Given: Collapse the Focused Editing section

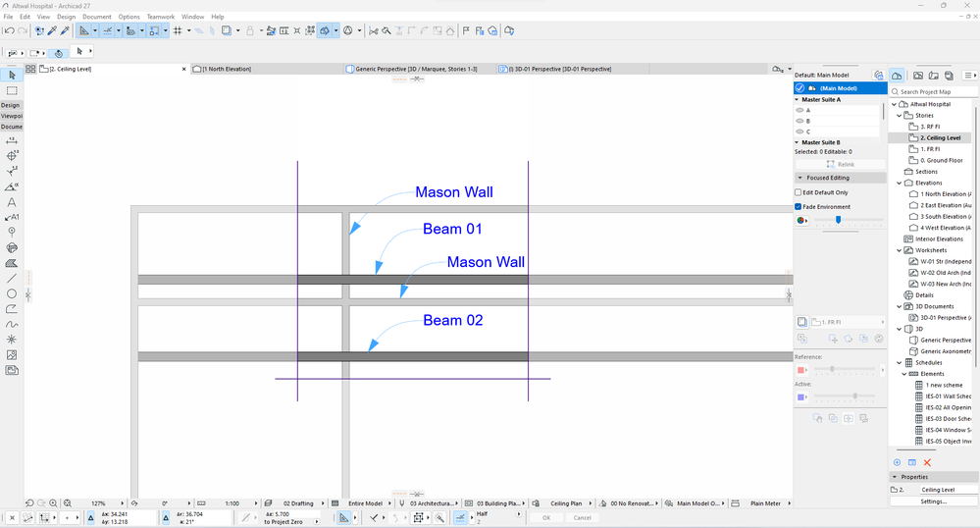Looking at the screenshot, I should tap(800, 178).
